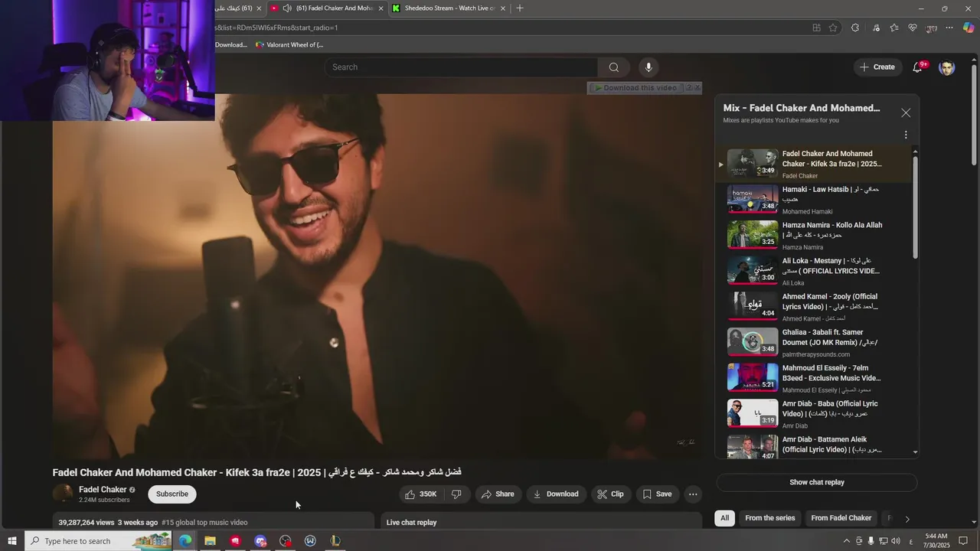
Task: Select From Fadel Chaker chip
Action: [x=841, y=518]
